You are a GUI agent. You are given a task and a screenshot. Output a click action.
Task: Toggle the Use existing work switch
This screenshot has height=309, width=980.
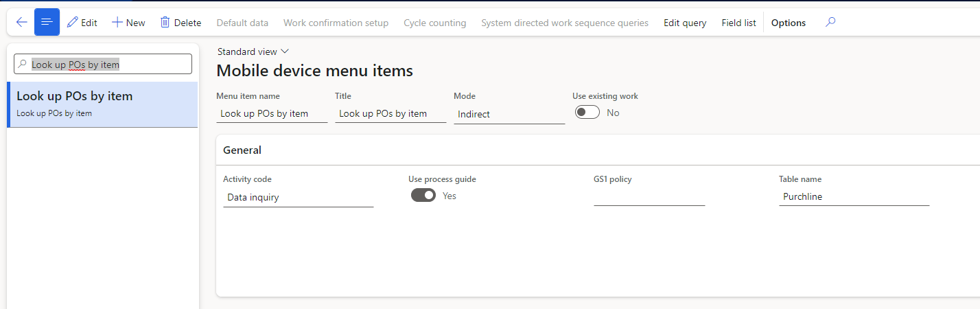point(587,112)
